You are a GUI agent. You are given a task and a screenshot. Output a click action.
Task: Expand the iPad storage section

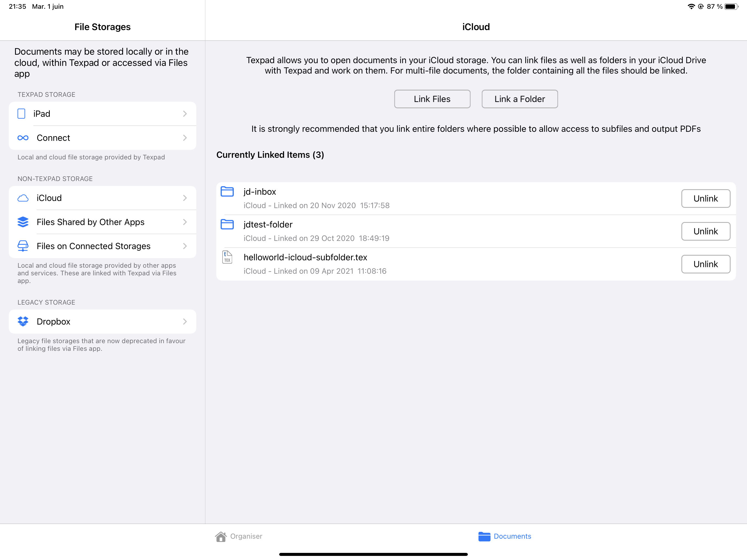[103, 113]
